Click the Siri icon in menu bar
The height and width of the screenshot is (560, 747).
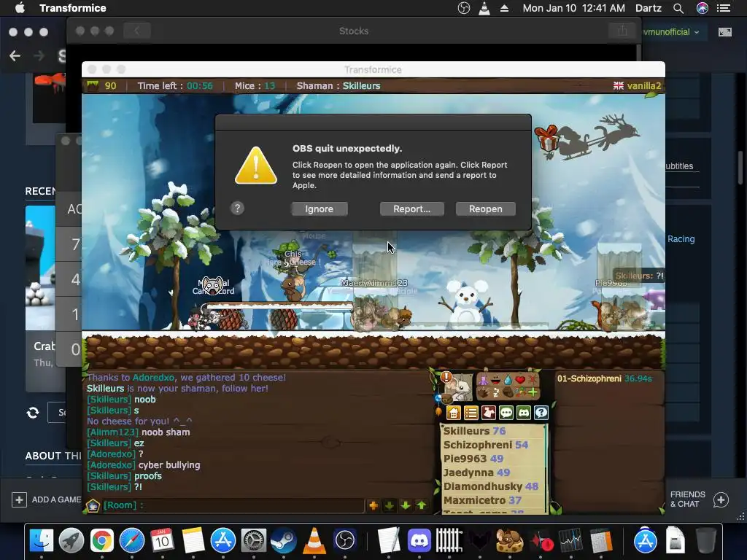703,8
